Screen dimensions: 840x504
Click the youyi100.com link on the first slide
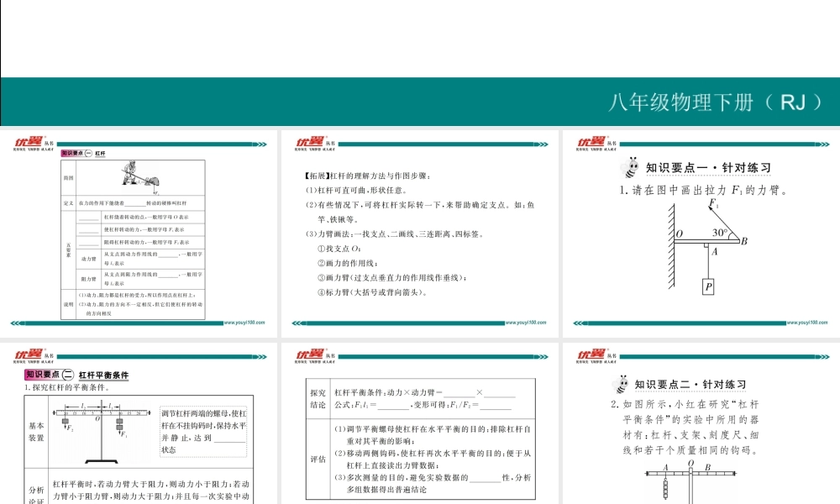click(244, 322)
